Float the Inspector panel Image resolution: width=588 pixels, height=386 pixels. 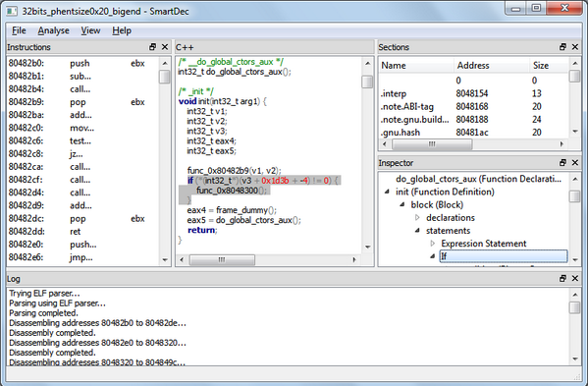tap(562, 162)
